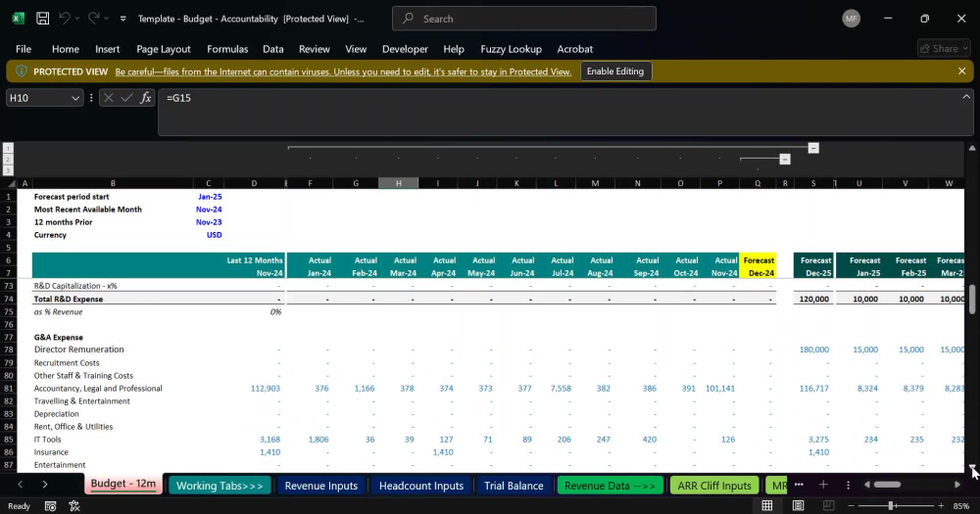Open the Home ribbon tab
This screenshot has height=514, width=980.
[x=65, y=49]
